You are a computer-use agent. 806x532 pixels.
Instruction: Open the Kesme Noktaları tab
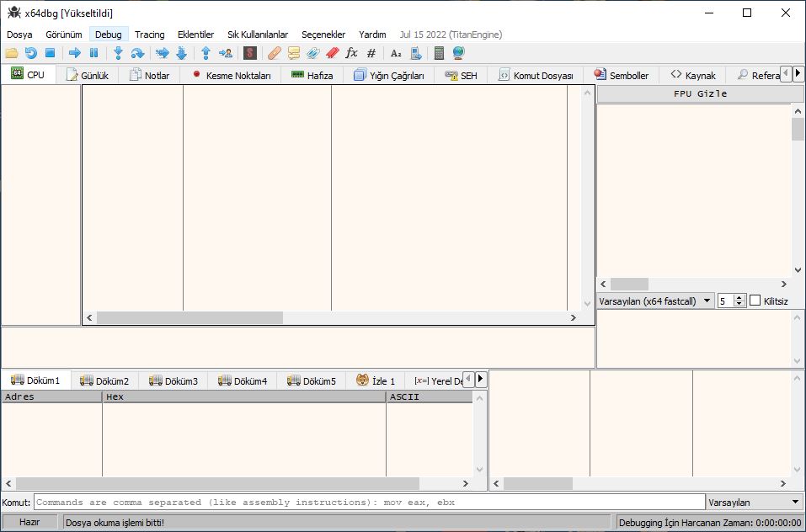pyautogui.click(x=231, y=76)
